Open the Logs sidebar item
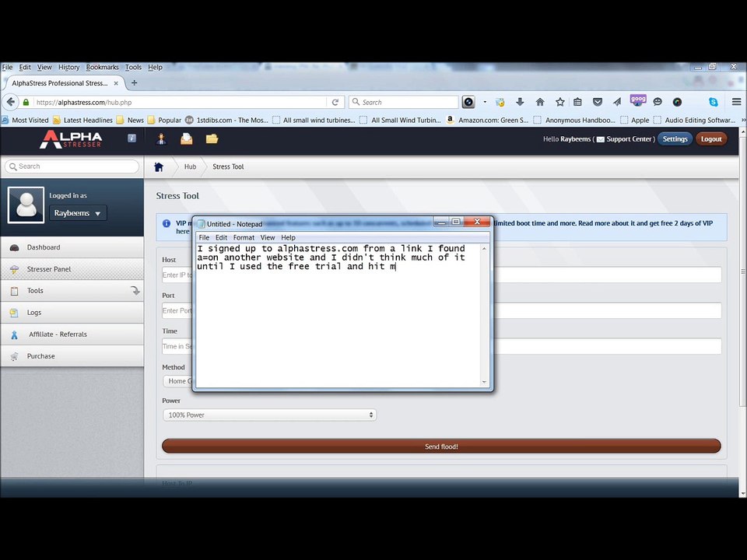747x560 pixels. click(72, 313)
